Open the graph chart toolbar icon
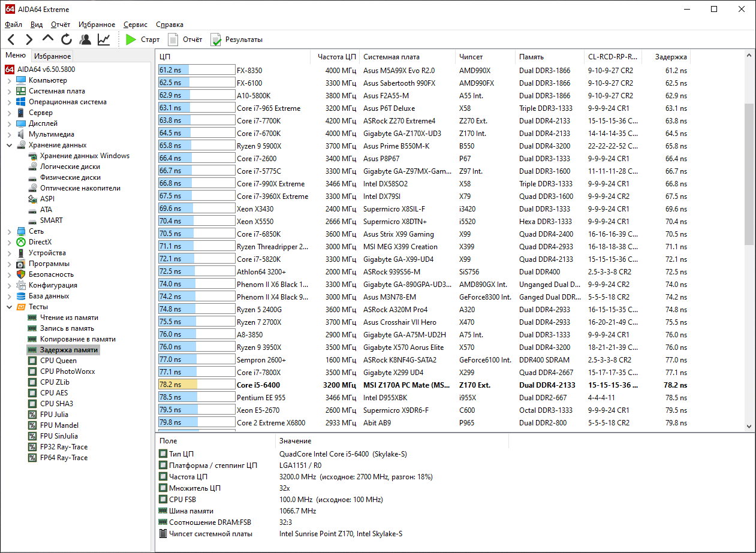This screenshot has height=553, width=756. coord(104,40)
